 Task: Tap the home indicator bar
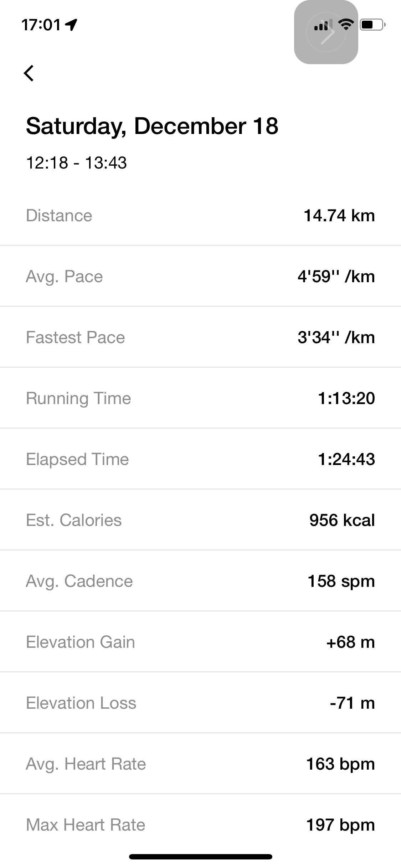point(200,857)
